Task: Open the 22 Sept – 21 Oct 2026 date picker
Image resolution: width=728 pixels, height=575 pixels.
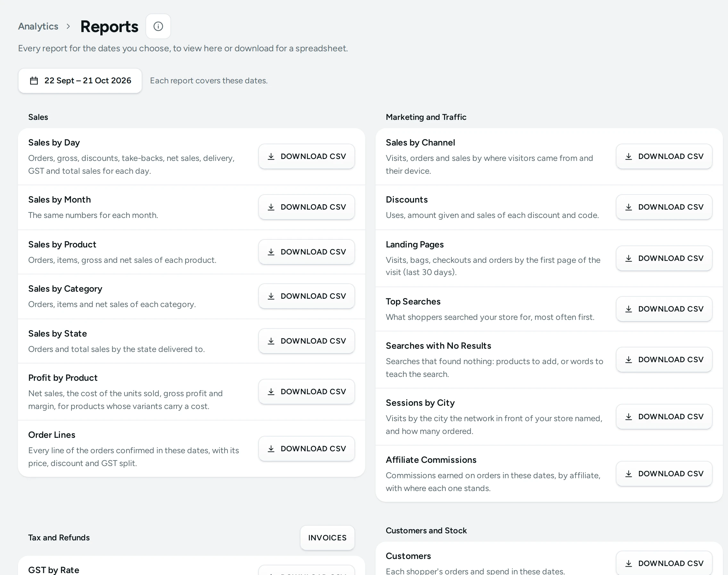Action: pos(80,81)
